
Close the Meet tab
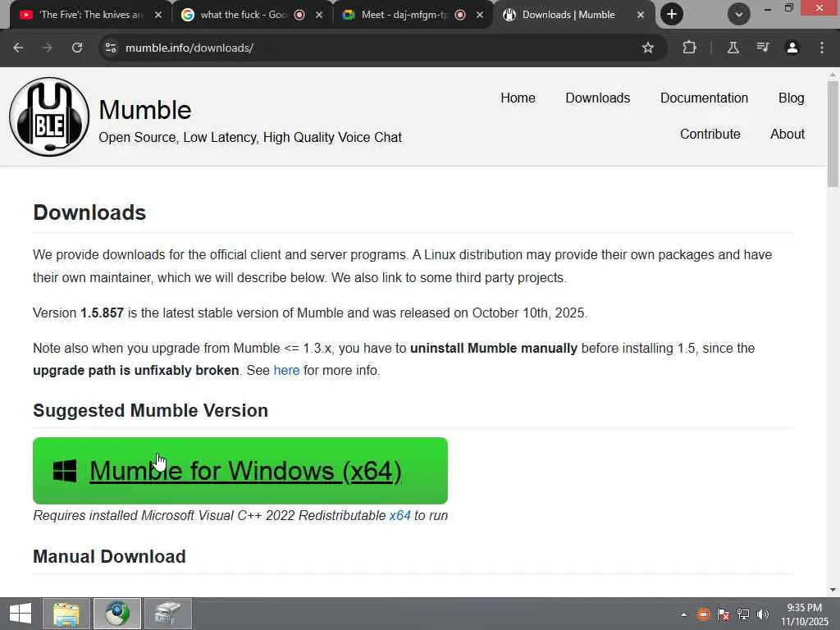(480, 15)
